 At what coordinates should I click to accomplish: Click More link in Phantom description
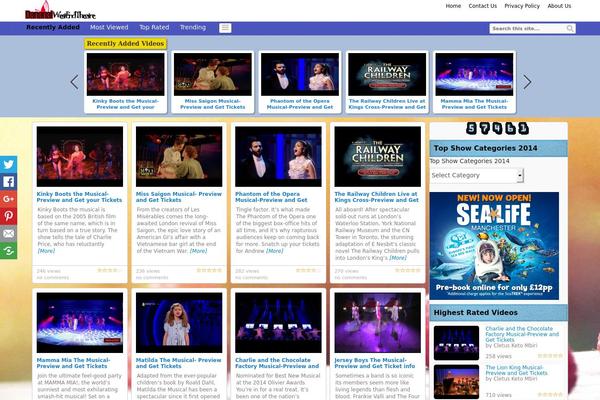(274, 251)
